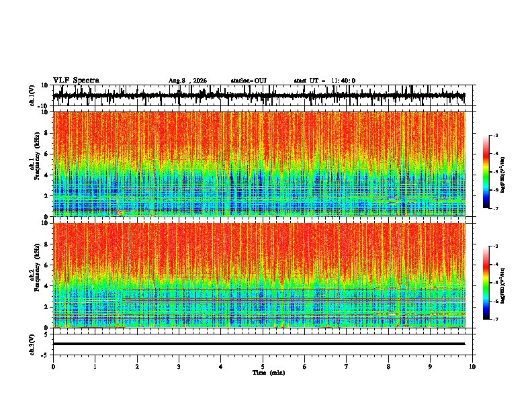Click the "start UT = 11:40:0" header text
This screenshot has width=532, height=411.
(324, 81)
